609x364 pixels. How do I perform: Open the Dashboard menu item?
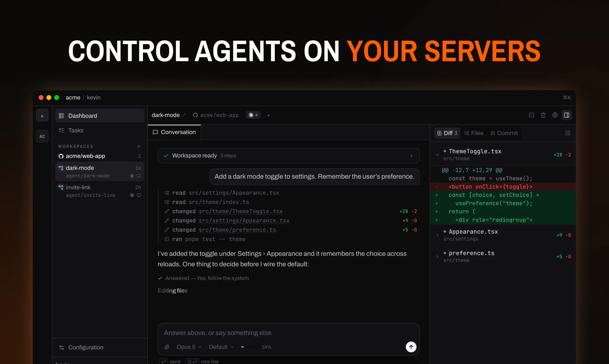click(x=100, y=116)
